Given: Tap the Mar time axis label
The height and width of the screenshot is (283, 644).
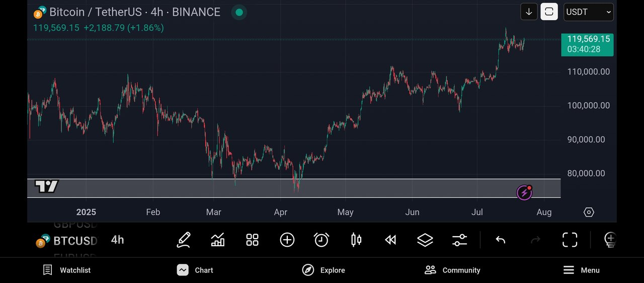Looking at the screenshot, I should click(x=214, y=212).
